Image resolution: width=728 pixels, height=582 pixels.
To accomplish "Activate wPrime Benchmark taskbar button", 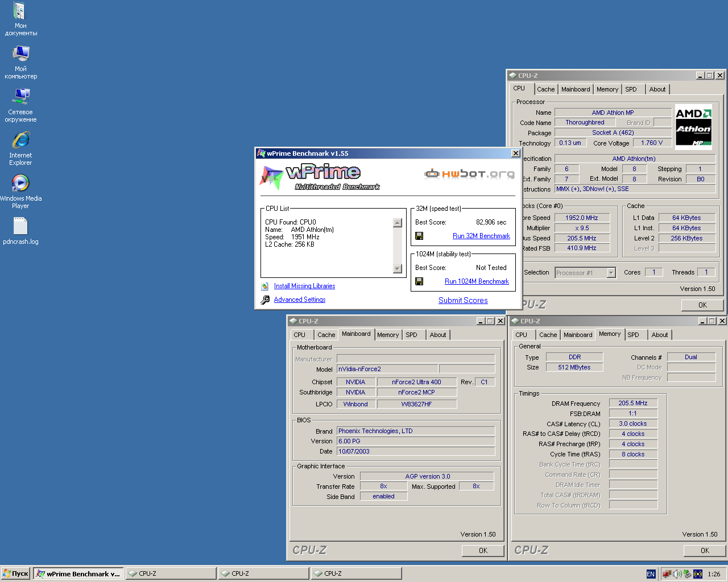I will pos(78,574).
